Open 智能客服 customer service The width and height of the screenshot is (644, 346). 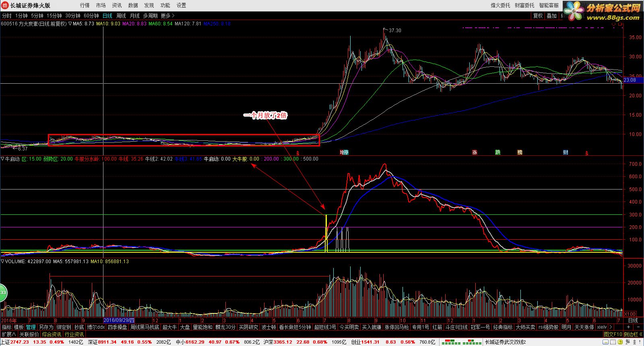point(549,5)
